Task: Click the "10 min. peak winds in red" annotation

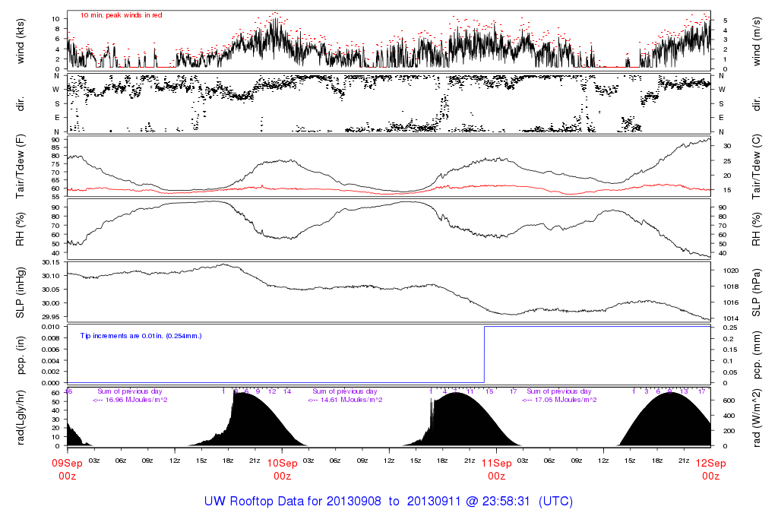Action: tap(121, 15)
